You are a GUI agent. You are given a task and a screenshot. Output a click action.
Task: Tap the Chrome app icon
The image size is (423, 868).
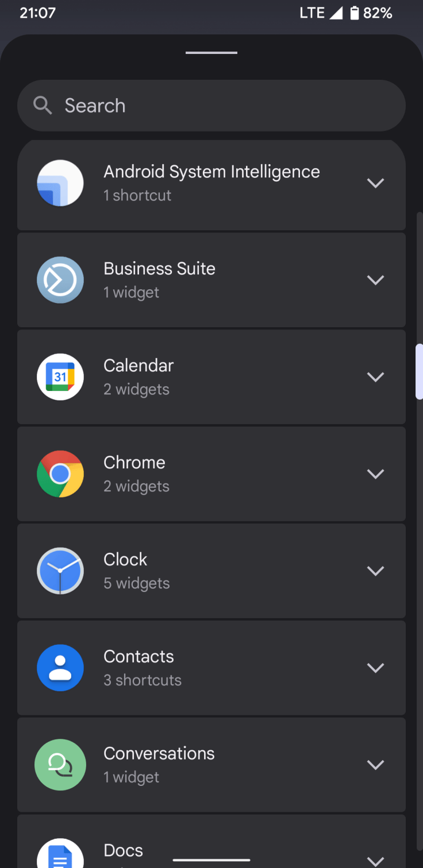click(60, 474)
